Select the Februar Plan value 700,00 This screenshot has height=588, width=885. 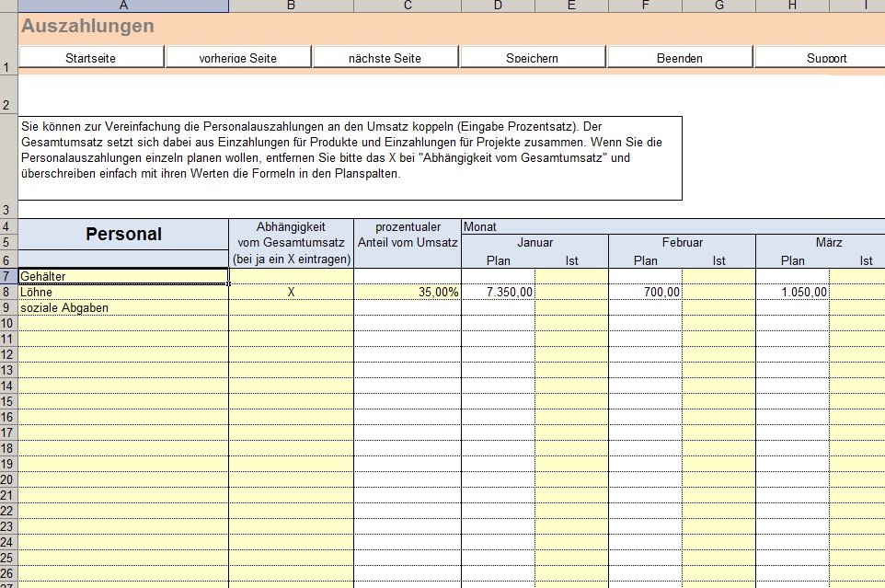[645, 292]
